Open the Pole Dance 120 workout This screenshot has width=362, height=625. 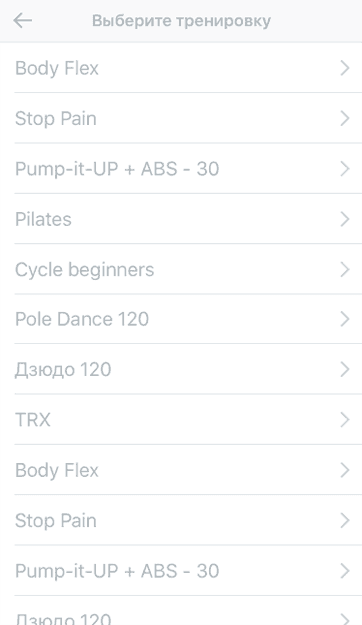pyautogui.click(x=181, y=319)
